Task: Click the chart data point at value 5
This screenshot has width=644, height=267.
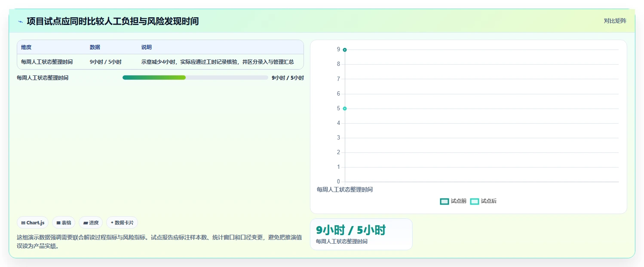Action: pyautogui.click(x=345, y=109)
